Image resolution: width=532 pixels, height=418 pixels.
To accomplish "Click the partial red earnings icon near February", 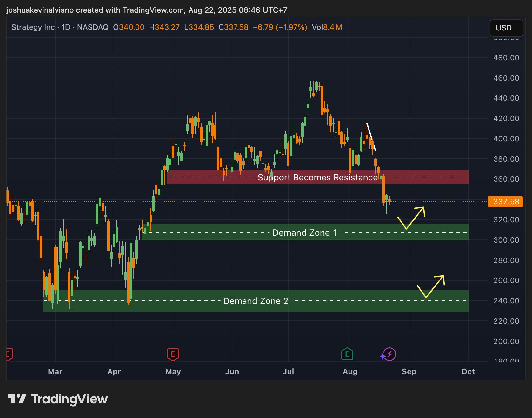I will click(9, 354).
